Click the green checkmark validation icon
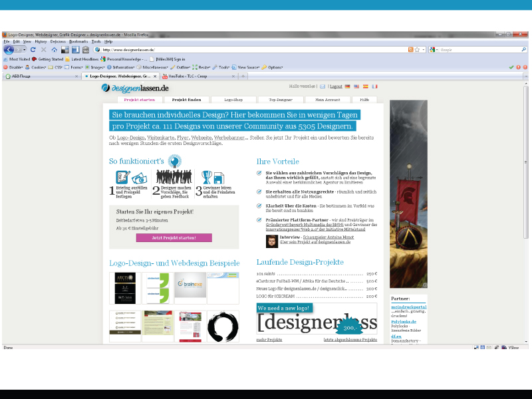The height and width of the screenshot is (399, 532). [511, 67]
